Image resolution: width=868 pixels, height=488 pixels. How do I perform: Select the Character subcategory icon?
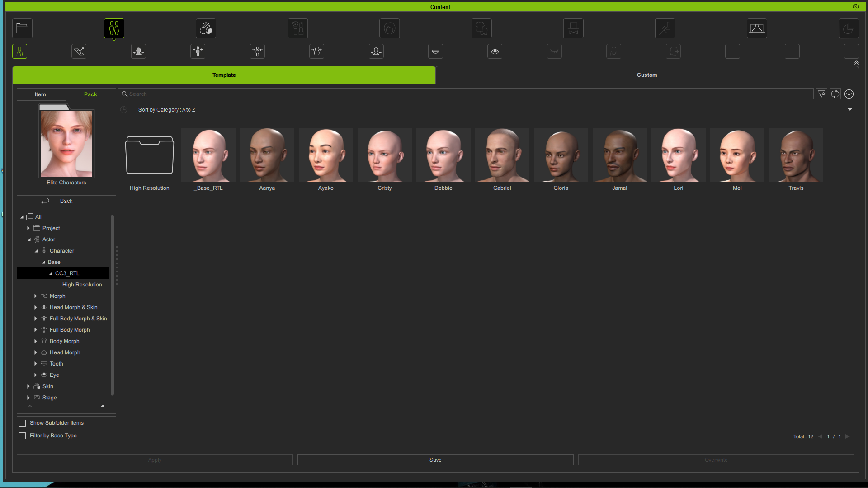coord(19,52)
